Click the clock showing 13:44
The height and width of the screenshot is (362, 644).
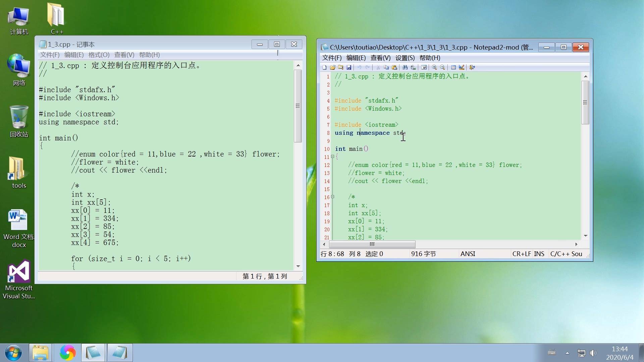(620, 349)
